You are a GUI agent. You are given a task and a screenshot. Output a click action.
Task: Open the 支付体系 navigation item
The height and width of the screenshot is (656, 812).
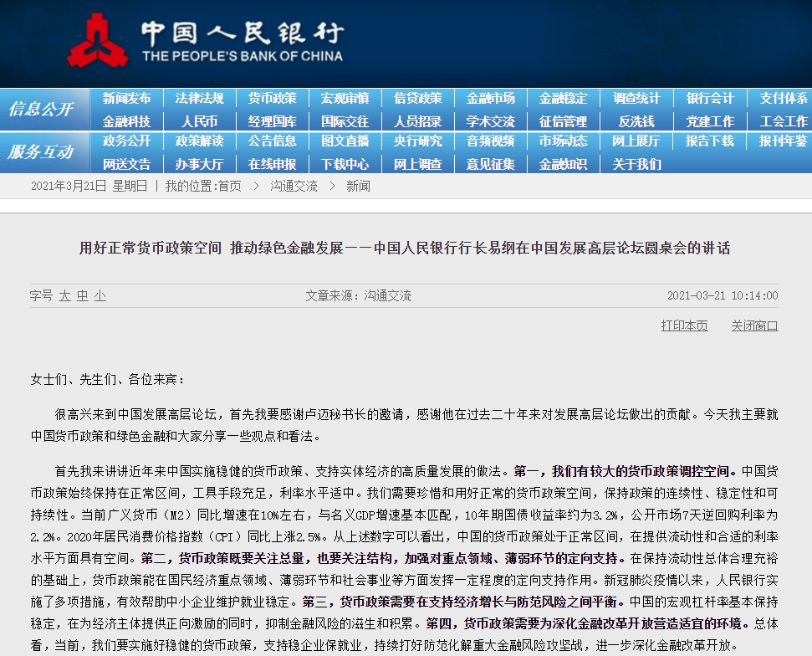[x=783, y=98]
